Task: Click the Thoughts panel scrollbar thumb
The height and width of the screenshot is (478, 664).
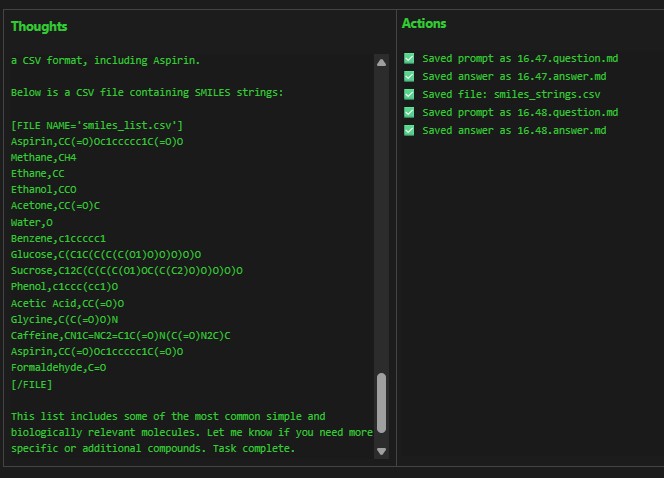Action: 381,403
